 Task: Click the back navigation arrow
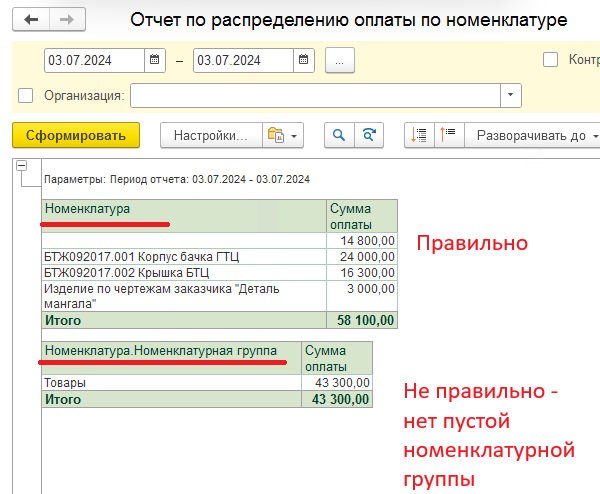(x=32, y=20)
